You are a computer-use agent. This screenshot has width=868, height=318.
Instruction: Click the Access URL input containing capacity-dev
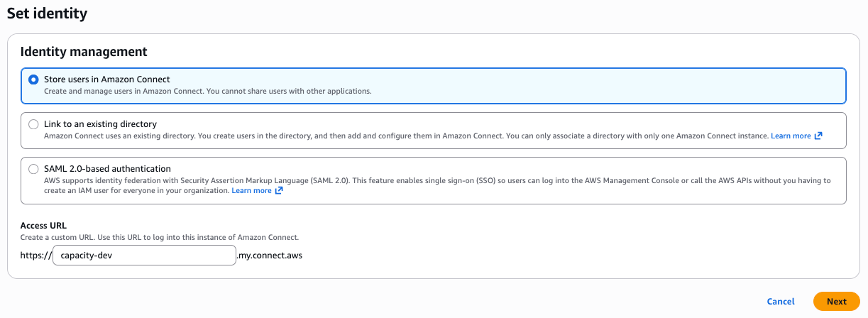click(144, 256)
